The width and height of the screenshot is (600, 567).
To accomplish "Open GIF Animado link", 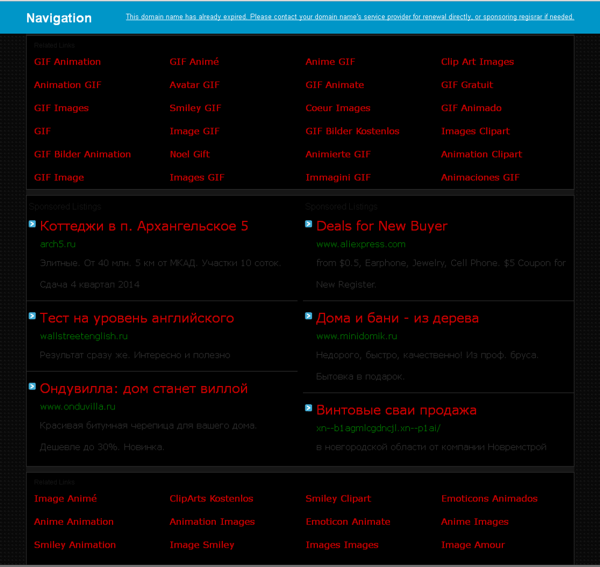I will (x=471, y=108).
